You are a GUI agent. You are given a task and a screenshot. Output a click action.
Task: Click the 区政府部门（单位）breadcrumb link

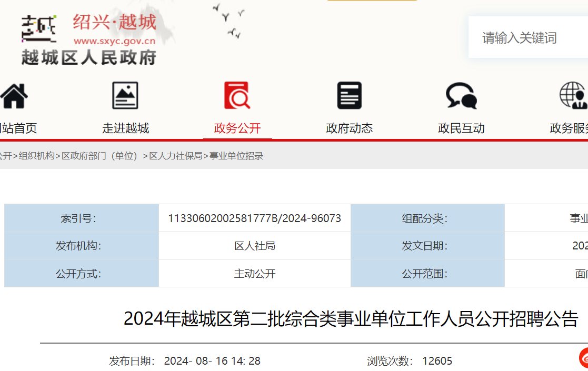click(100, 156)
